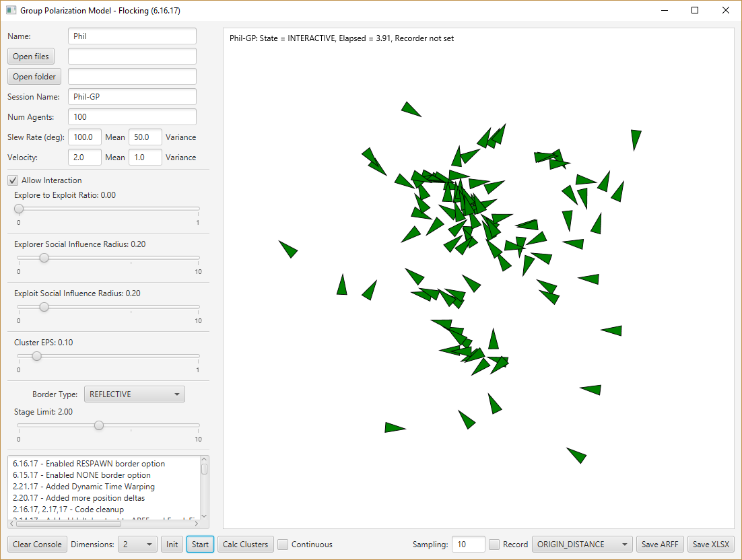Maximize the Group Polarization Model window

point(695,11)
